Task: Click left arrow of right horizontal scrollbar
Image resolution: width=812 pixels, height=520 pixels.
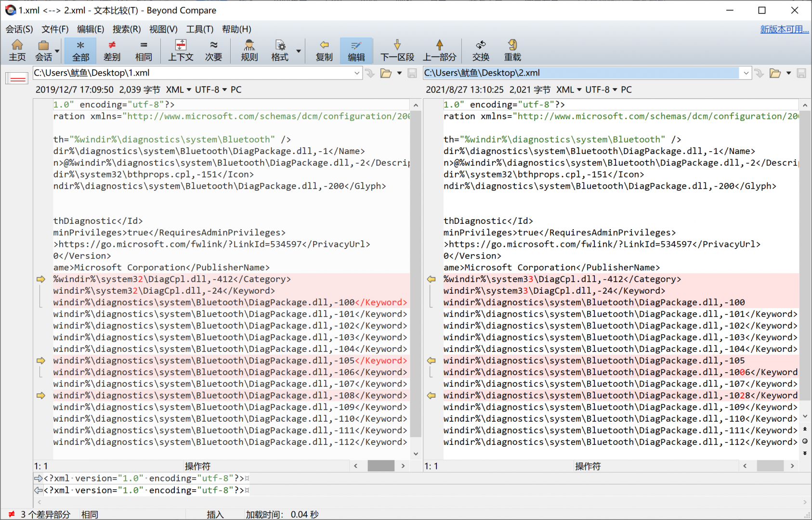Action: [x=745, y=466]
